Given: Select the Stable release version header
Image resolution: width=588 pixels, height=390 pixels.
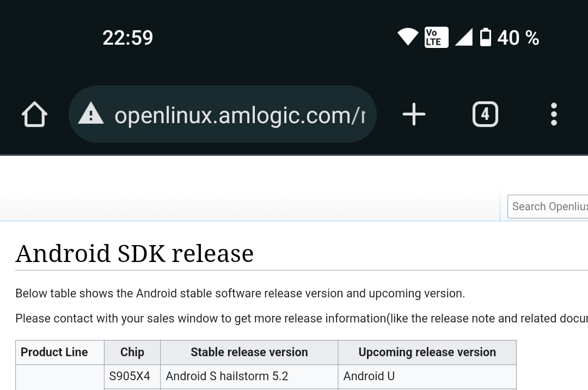Looking at the screenshot, I should (x=249, y=352).
